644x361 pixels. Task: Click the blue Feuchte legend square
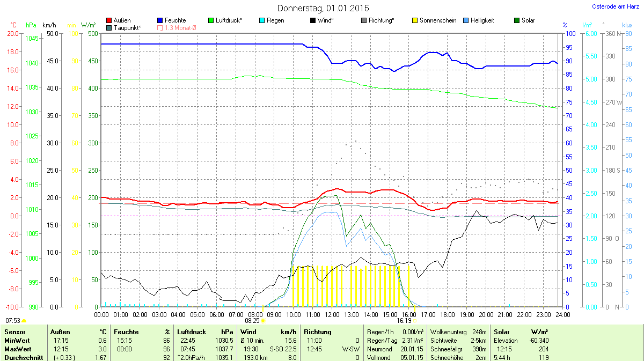coord(160,20)
